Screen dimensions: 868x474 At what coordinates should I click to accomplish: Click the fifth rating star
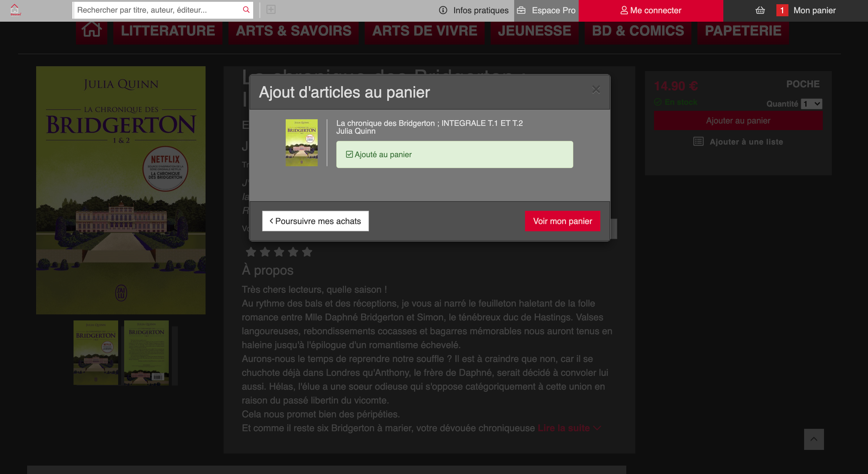tap(307, 251)
